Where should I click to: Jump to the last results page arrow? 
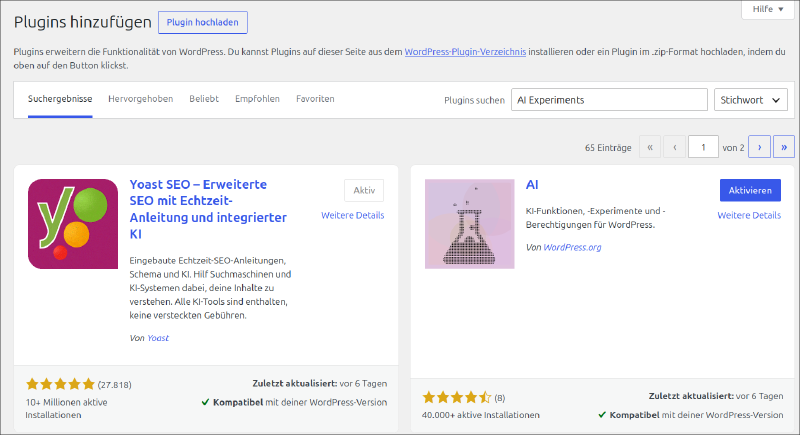click(x=784, y=147)
